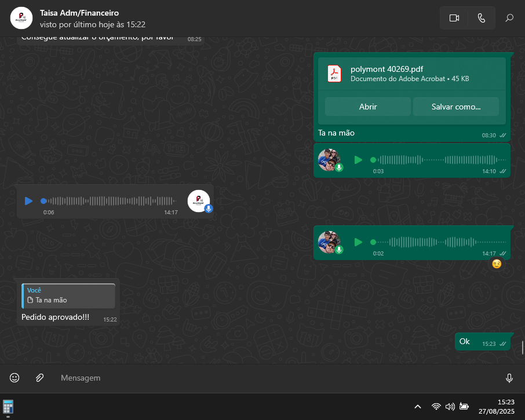
Task: Open the Wi-Fi network flyout
Action: point(436,407)
